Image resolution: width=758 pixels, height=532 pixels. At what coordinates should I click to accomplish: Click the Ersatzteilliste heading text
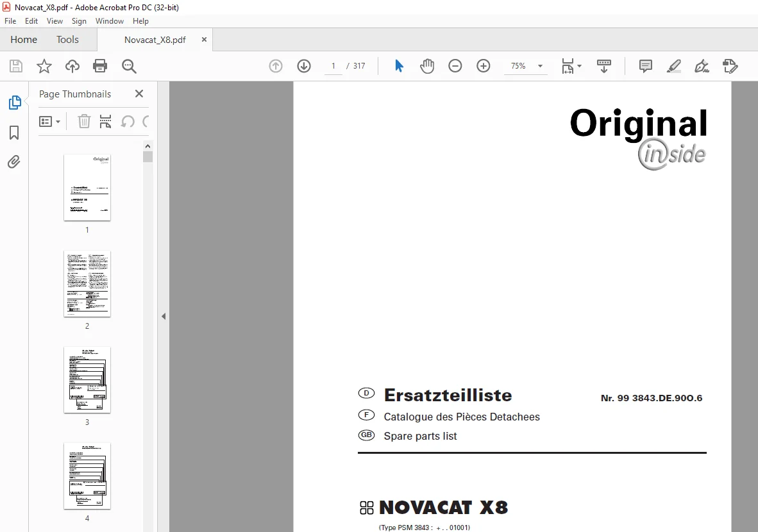448,395
